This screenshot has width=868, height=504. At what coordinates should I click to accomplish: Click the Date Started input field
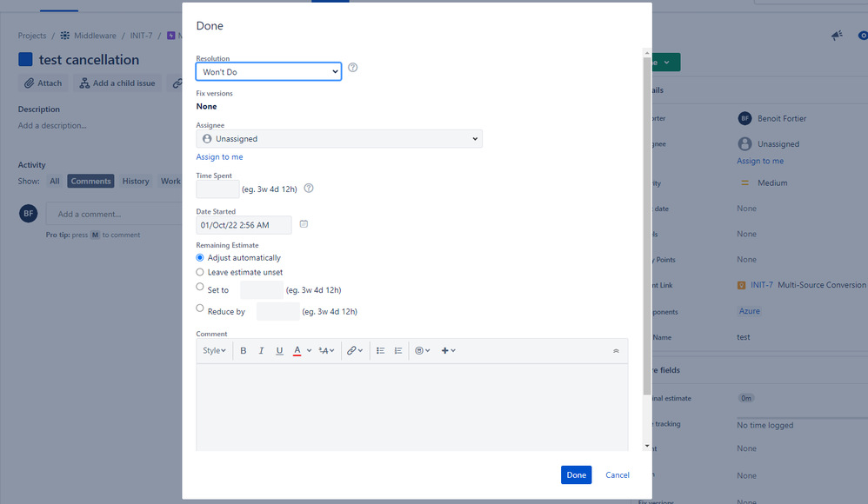pos(244,225)
